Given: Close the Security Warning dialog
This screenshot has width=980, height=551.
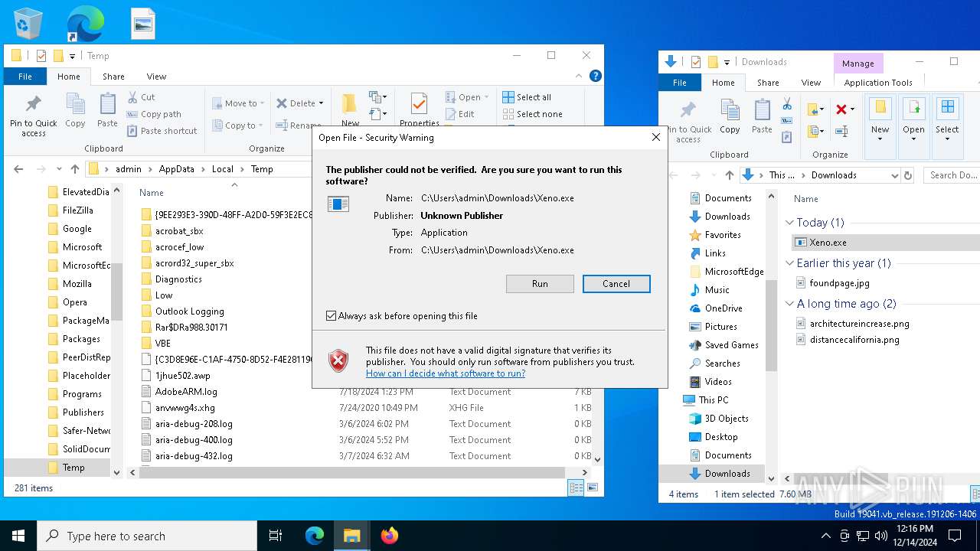Looking at the screenshot, I should click(655, 138).
